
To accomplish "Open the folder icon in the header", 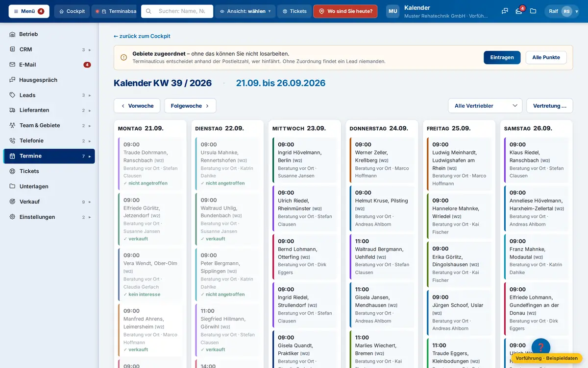I will pyautogui.click(x=533, y=11).
